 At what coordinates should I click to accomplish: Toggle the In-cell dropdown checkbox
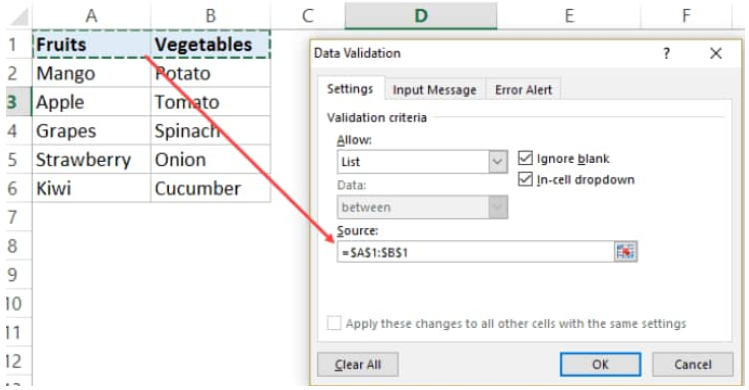pyautogui.click(x=525, y=180)
